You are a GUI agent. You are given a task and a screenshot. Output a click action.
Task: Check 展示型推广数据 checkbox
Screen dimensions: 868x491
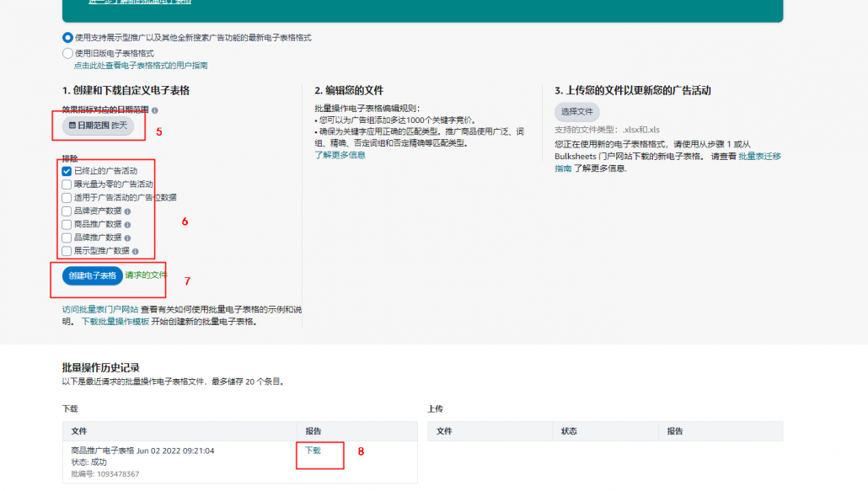point(67,250)
